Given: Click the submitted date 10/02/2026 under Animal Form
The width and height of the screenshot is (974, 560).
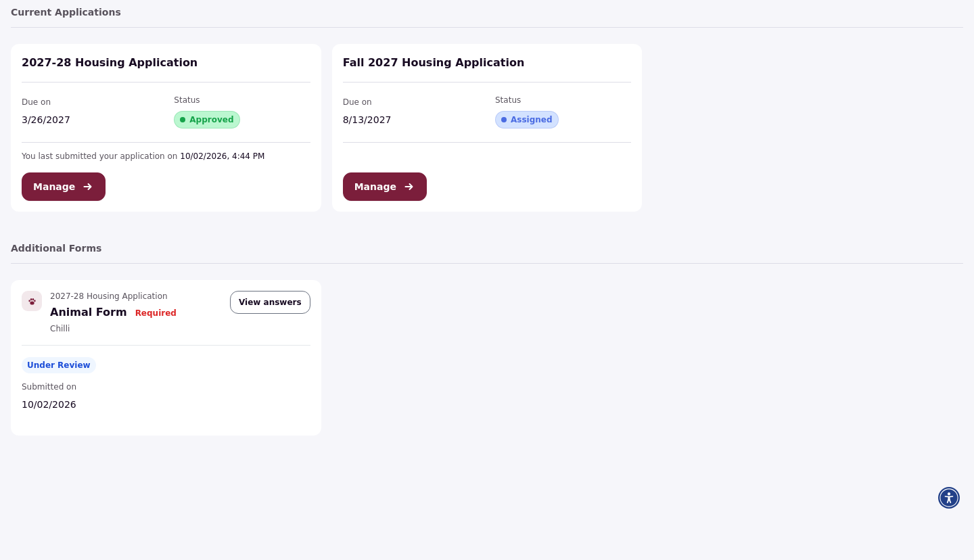Looking at the screenshot, I should [x=49, y=404].
